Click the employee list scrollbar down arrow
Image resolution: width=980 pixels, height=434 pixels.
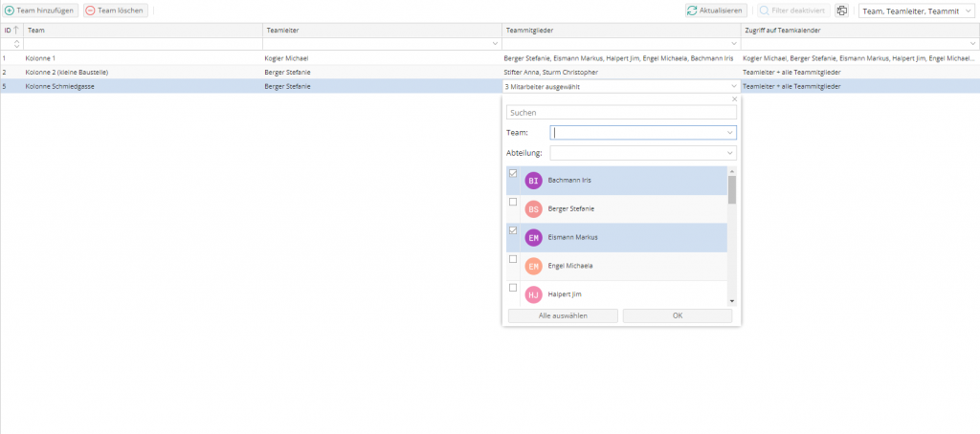[x=732, y=301]
